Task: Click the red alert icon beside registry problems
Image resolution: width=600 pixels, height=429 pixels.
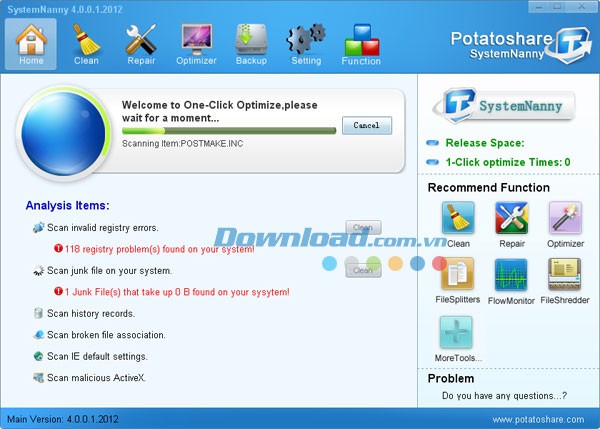Action: coord(58,248)
